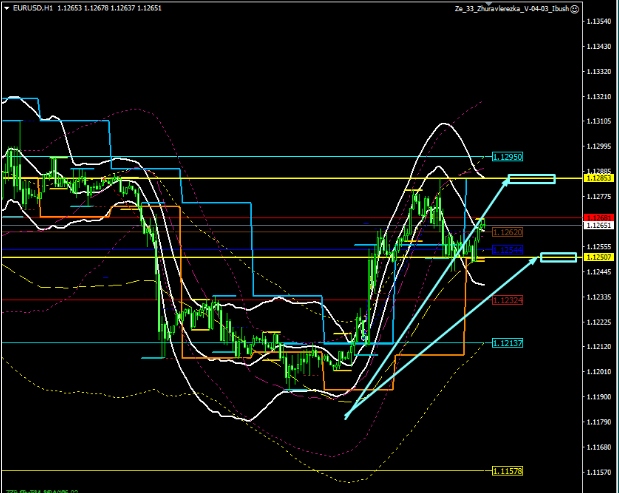Click the smiley face Expert Advisor icon
Viewport: 619px width, 493px height.
[574, 8]
